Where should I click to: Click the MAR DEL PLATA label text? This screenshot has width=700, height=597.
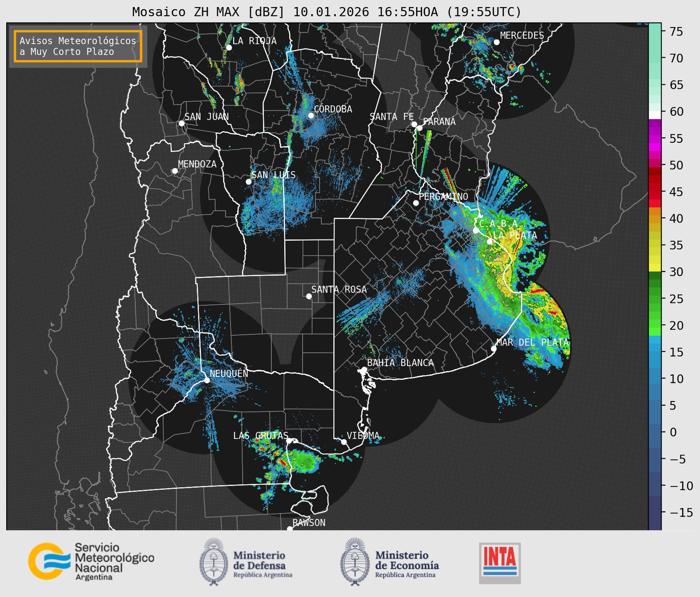click(x=532, y=342)
